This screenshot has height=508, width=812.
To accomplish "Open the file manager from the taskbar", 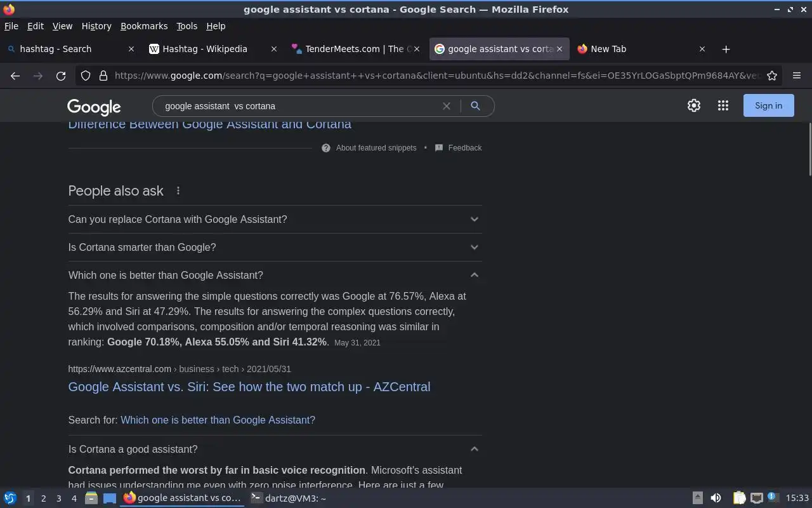I will [91, 498].
